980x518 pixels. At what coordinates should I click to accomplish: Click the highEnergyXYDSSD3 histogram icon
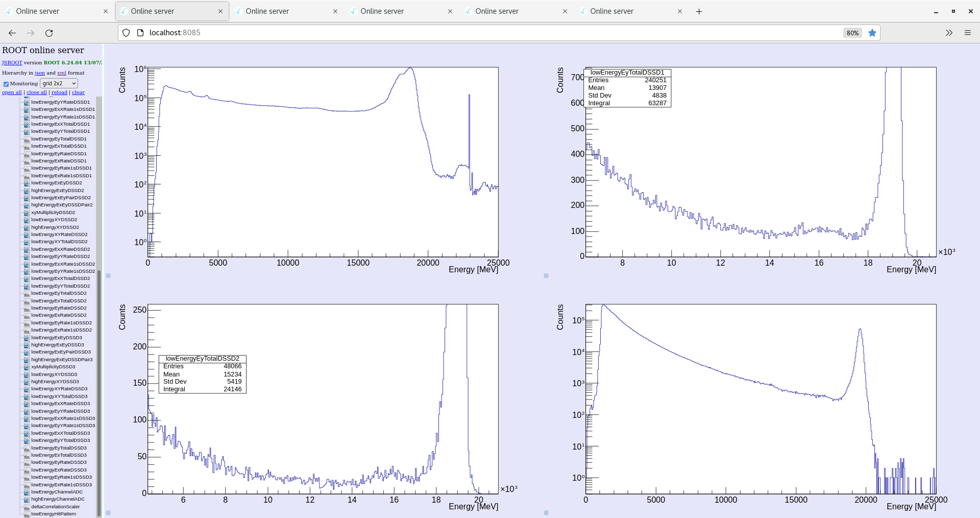[x=27, y=382]
